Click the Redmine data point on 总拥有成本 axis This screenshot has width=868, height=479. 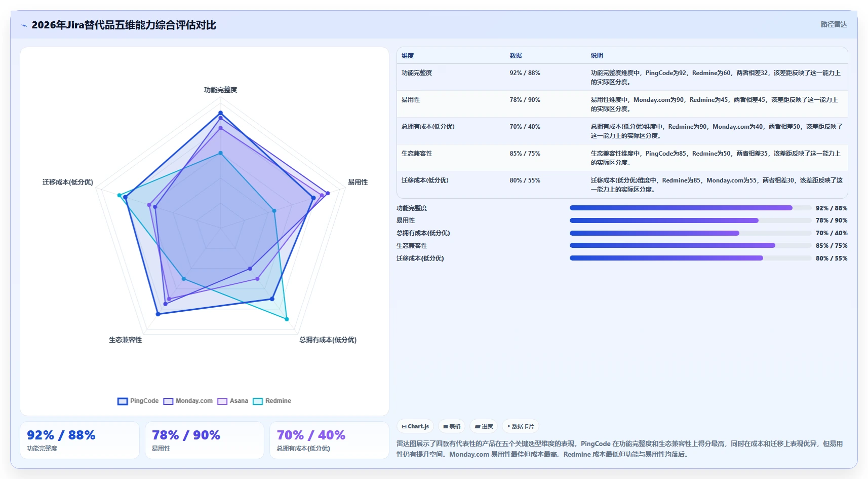point(287,319)
